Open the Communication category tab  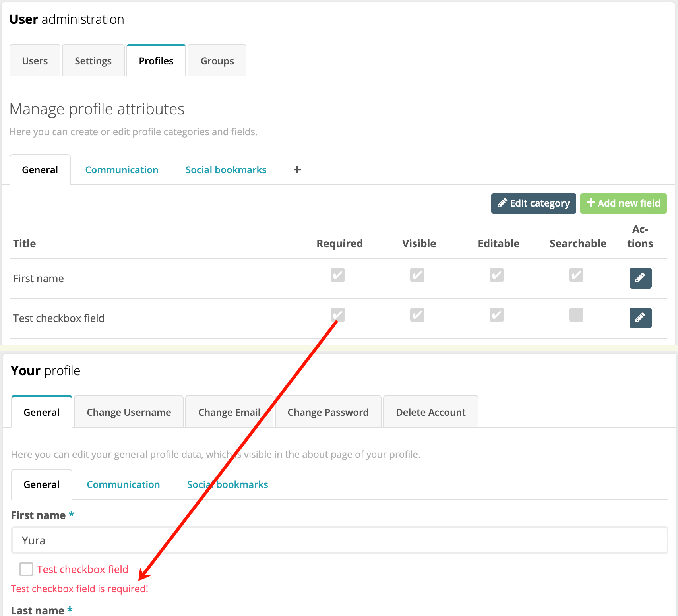(x=121, y=170)
